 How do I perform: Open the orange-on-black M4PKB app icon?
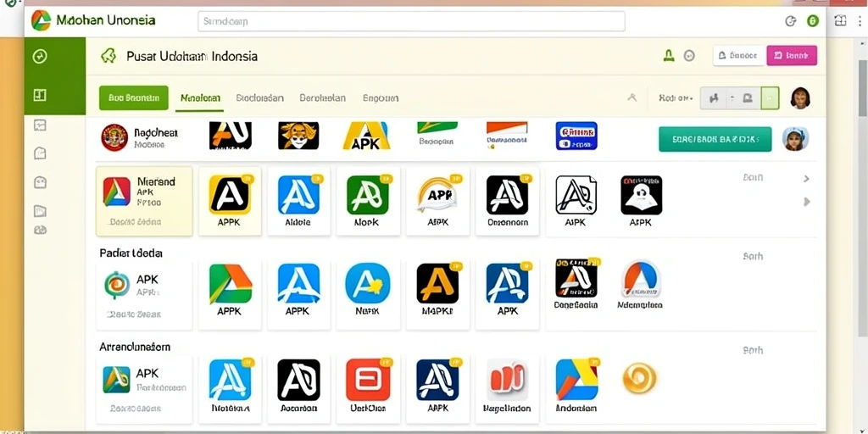click(x=437, y=283)
